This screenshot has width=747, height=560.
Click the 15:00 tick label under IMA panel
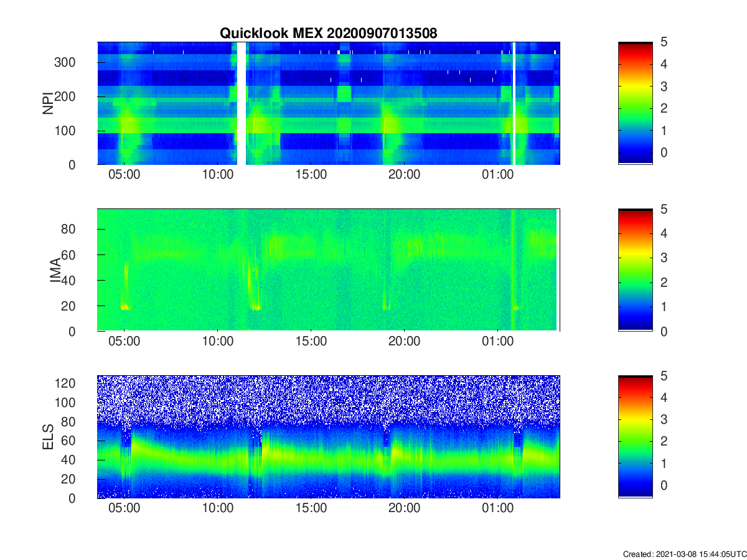tap(311, 342)
